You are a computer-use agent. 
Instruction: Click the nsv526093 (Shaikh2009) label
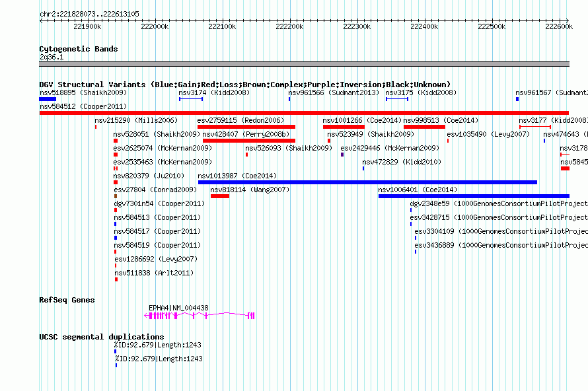point(289,148)
